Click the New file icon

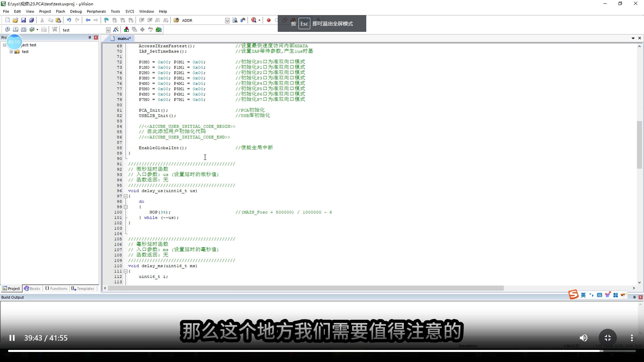(7, 20)
